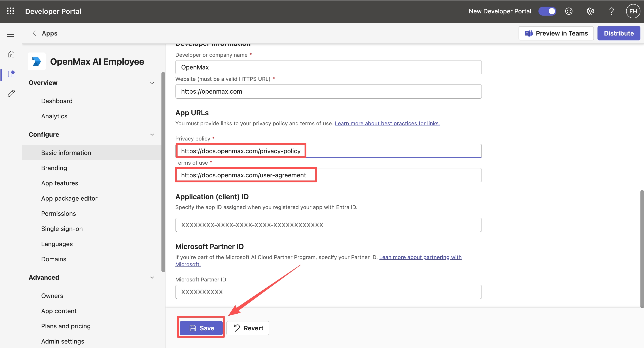Collapse the Configure section
The width and height of the screenshot is (644, 348).
(x=152, y=134)
